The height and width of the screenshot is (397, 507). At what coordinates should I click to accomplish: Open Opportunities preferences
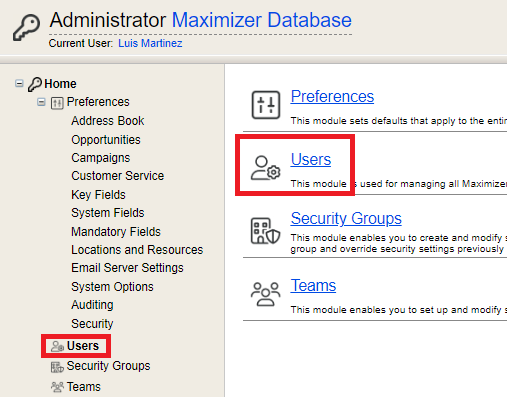(x=106, y=140)
